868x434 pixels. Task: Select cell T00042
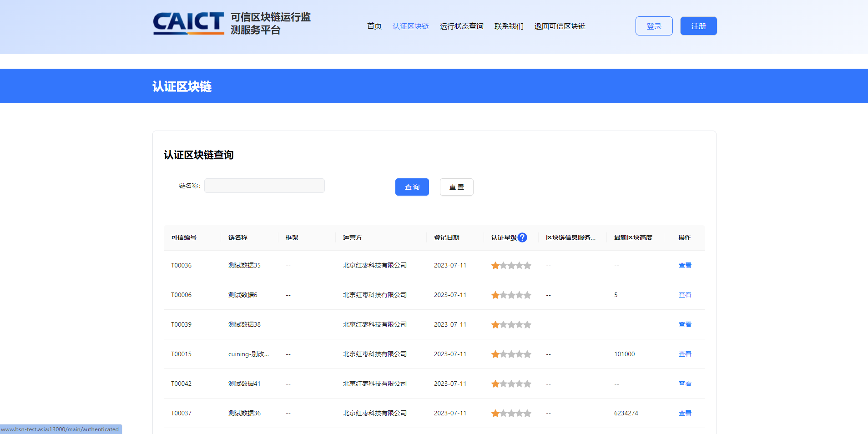point(181,384)
